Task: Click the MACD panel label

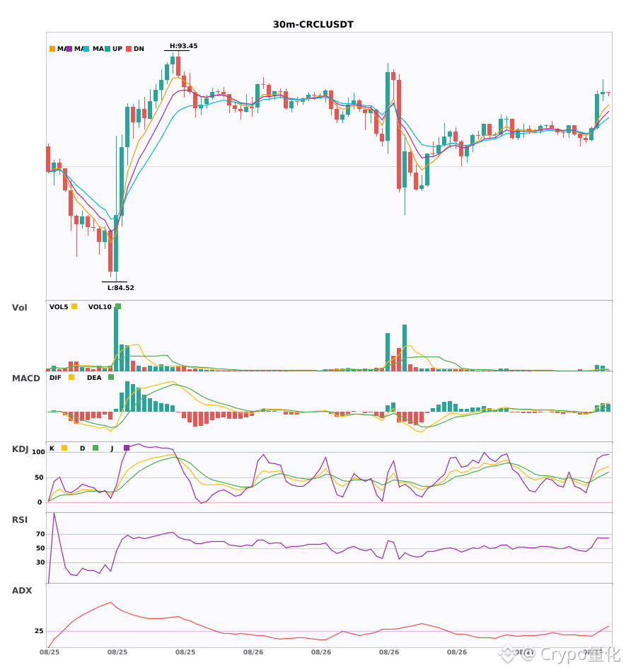Action: tap(25, 378)
